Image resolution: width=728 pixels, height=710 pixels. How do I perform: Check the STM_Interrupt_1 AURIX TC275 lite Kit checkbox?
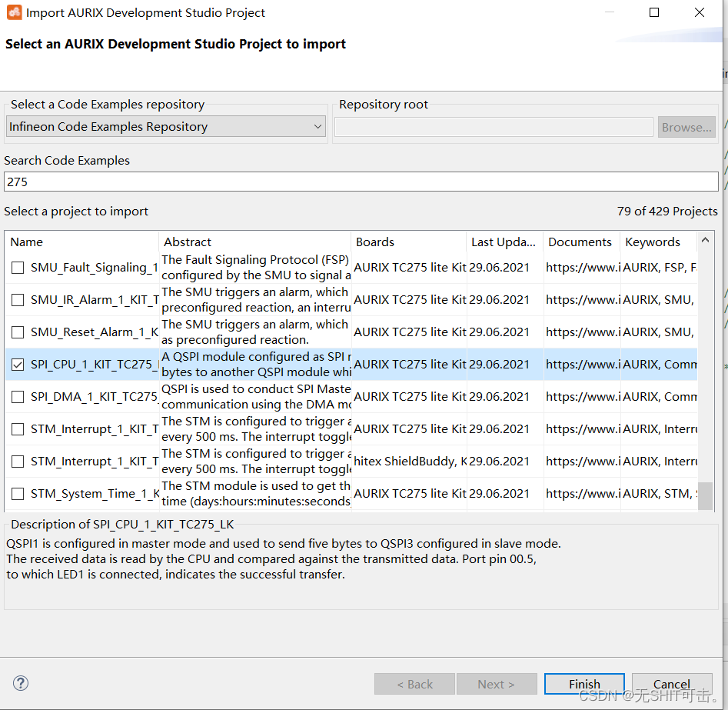pos(18,429)
